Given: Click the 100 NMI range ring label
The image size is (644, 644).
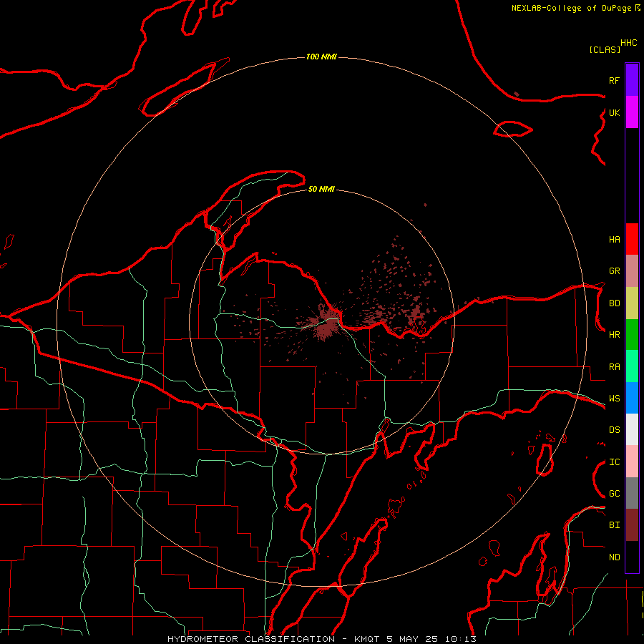Looking at the screenshot, I should [321, 57].
